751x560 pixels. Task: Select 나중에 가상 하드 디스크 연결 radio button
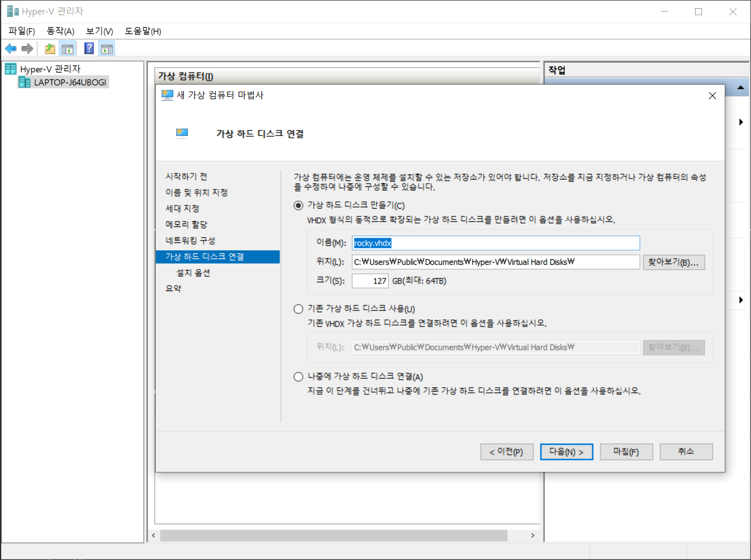coord(298,377)
